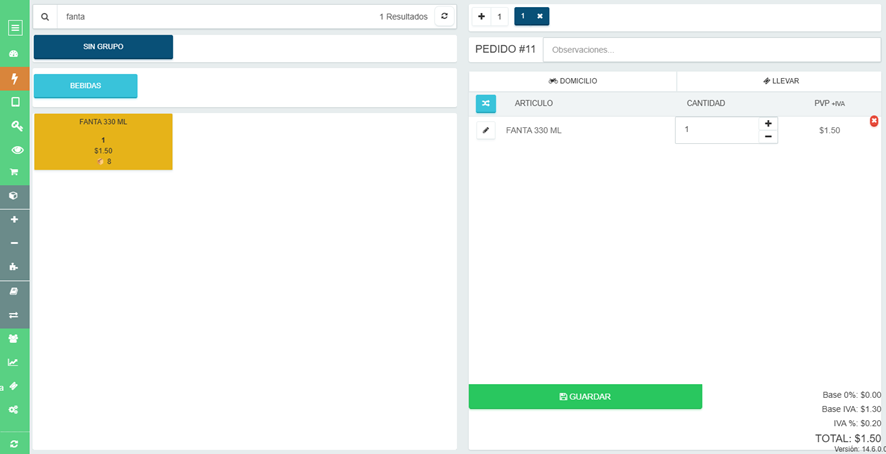Choose the LLEVAR takeaway option

[780, 81]
